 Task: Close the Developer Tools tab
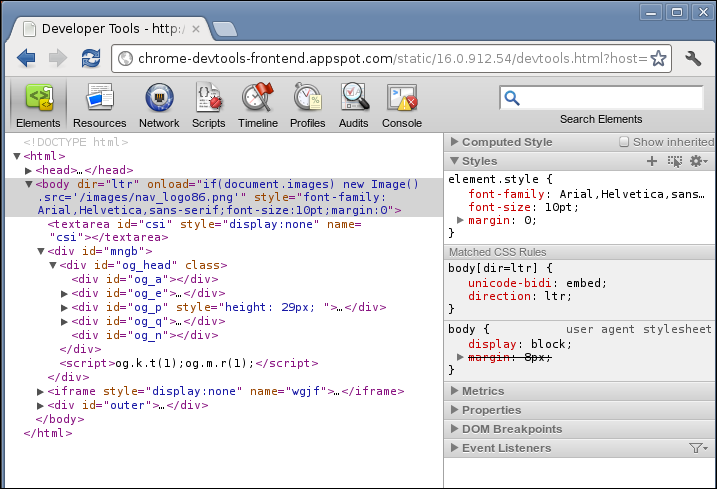click(196, 29)
